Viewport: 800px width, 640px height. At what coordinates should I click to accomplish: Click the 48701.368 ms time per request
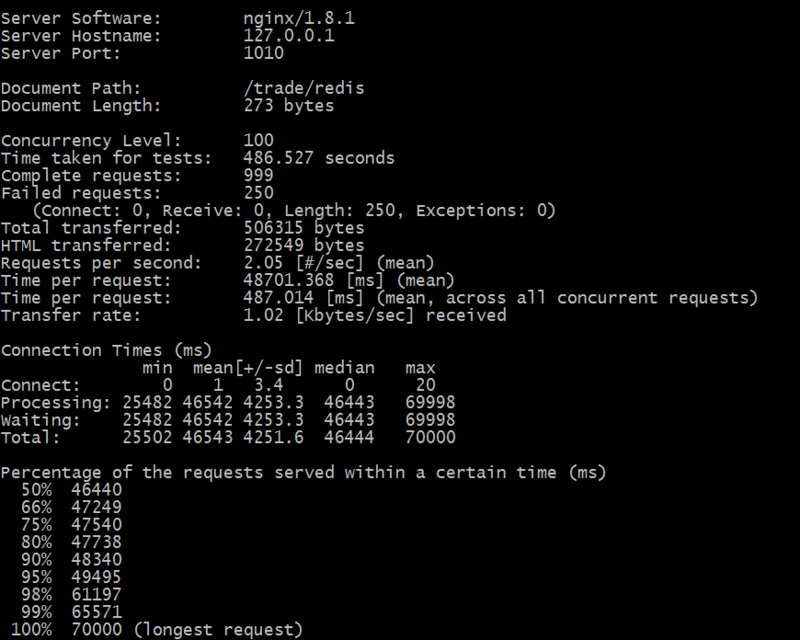289,281
